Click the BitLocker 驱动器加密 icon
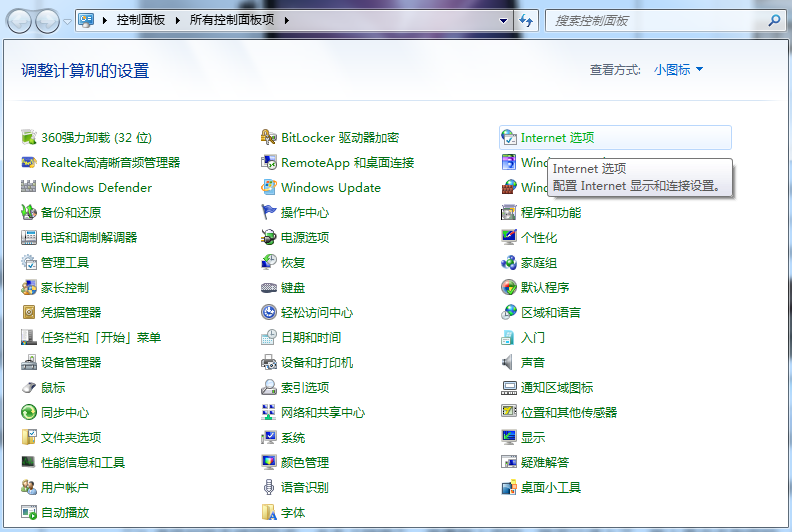This screenshot has width=792, height=532. coord(269,138)
